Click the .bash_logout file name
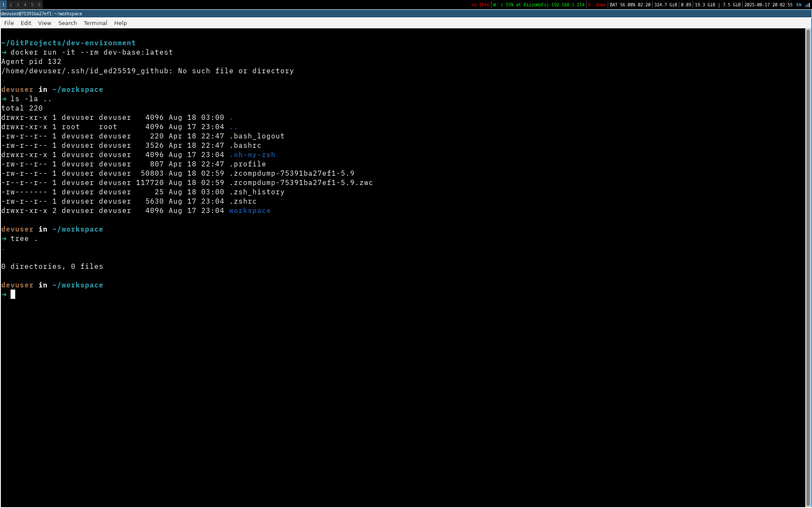The width and height of the screenshot is (812, 508). 257,136
